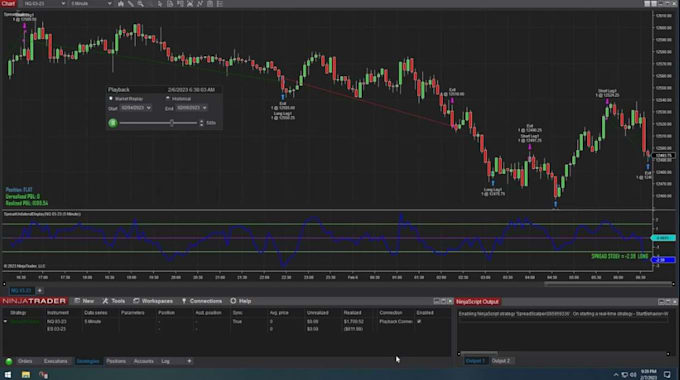The image size is (680, 380).
Task: Increase playback speed with up arrow
Action: click(x=201, y=121)
